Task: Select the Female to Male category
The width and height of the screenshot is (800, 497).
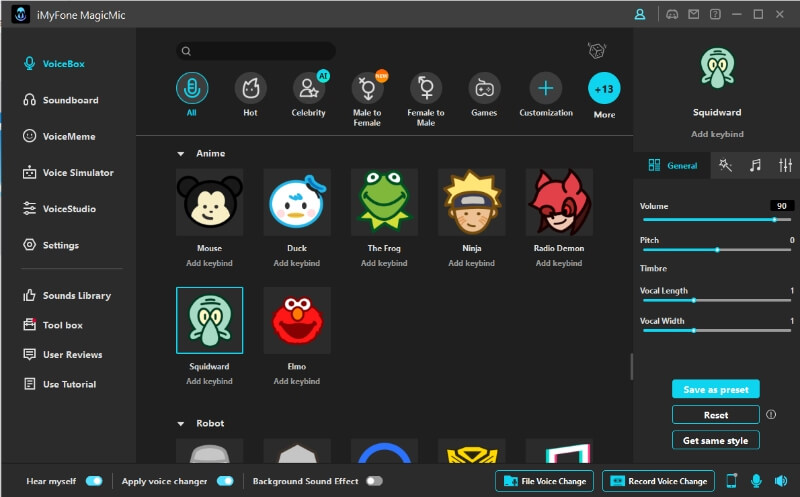Action: click(x=426, y=88)
